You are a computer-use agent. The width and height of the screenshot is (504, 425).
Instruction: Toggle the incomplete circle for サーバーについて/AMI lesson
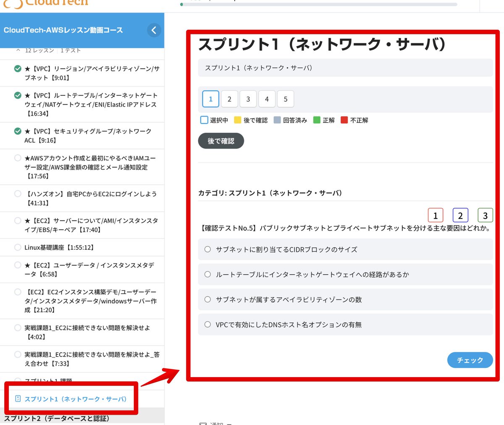point(18,220)
